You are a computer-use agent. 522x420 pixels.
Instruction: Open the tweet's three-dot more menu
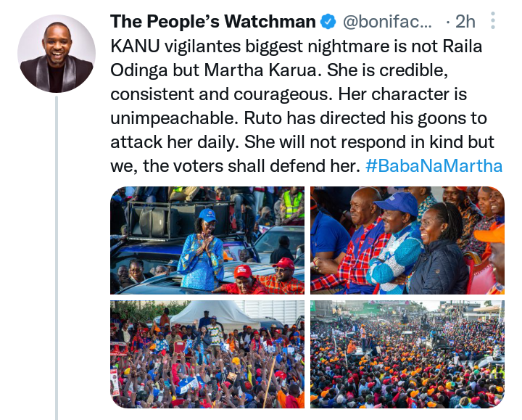(x=493, y=20)
